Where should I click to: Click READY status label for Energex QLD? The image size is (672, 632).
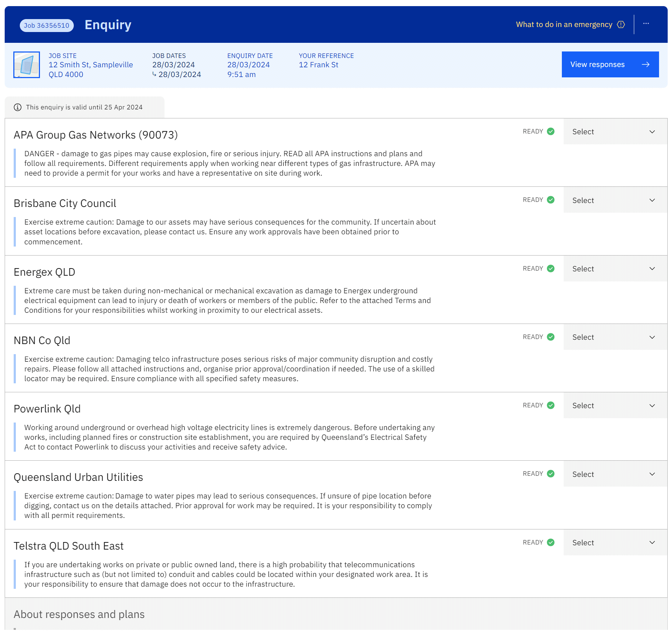533,268
